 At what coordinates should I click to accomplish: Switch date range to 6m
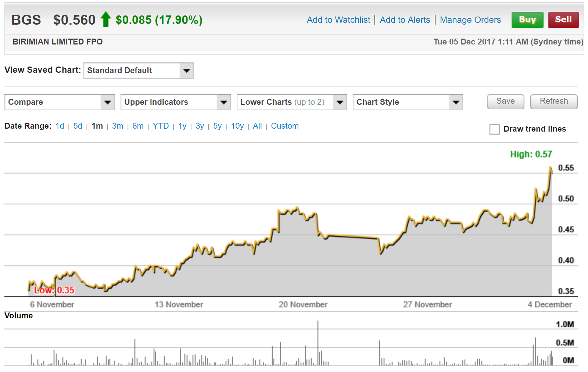pos(138,126)
